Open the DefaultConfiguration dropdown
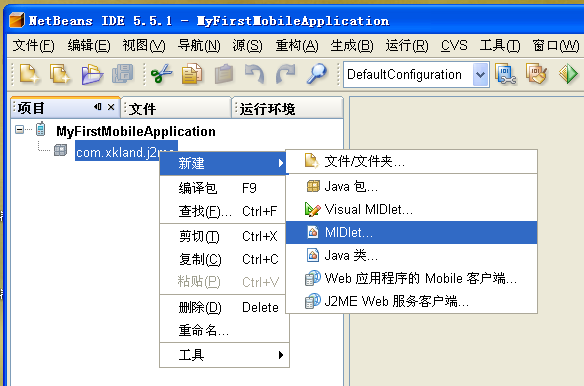Viewport: 584px width, 386px height. point(481,75)
